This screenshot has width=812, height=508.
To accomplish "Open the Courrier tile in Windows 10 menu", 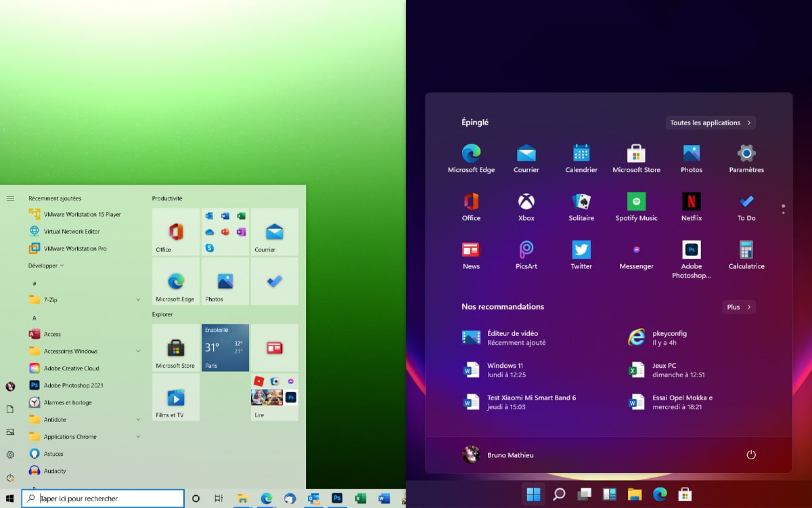I will tap(274, 232).
